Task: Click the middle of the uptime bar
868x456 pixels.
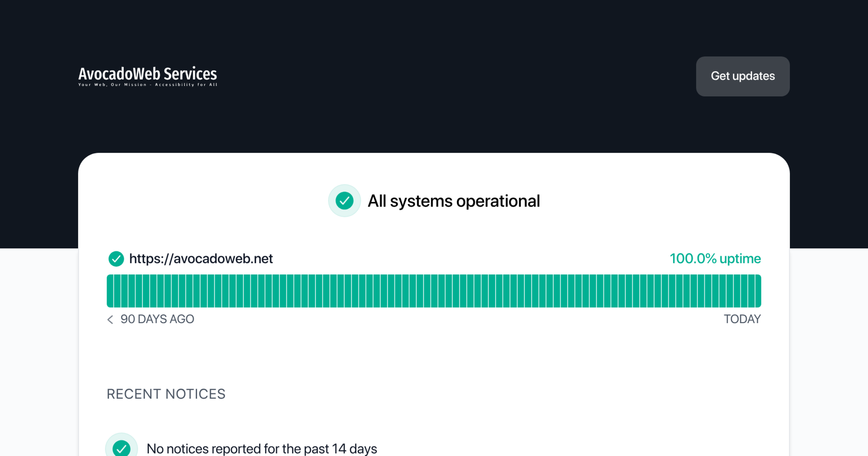Action: point(434,291)
